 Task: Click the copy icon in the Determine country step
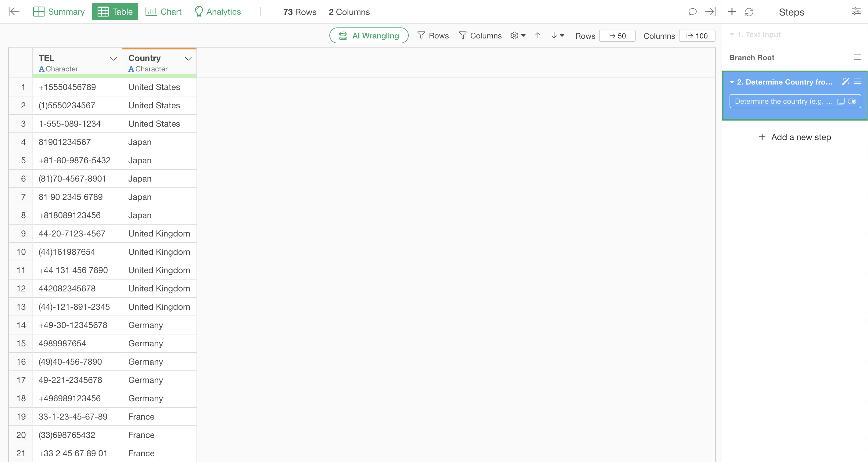[x=841, y=102]
